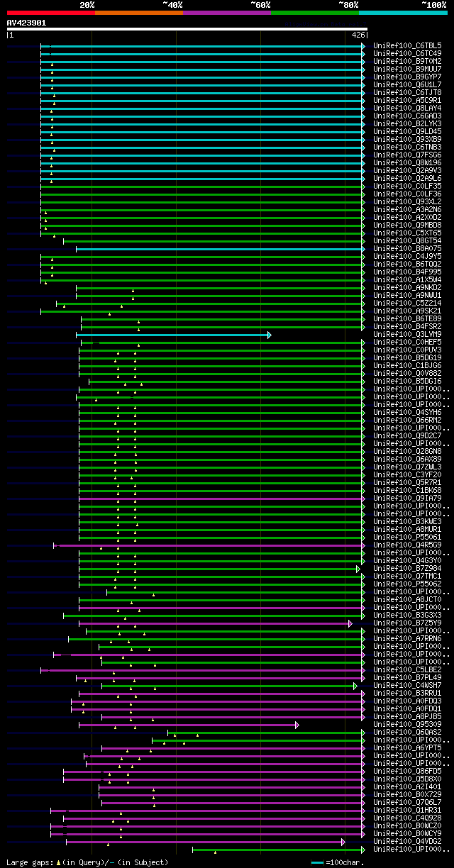Screen dimensions: 454x868
Task: Open hit UniRef100_Q86FD5
Action: 408,772
